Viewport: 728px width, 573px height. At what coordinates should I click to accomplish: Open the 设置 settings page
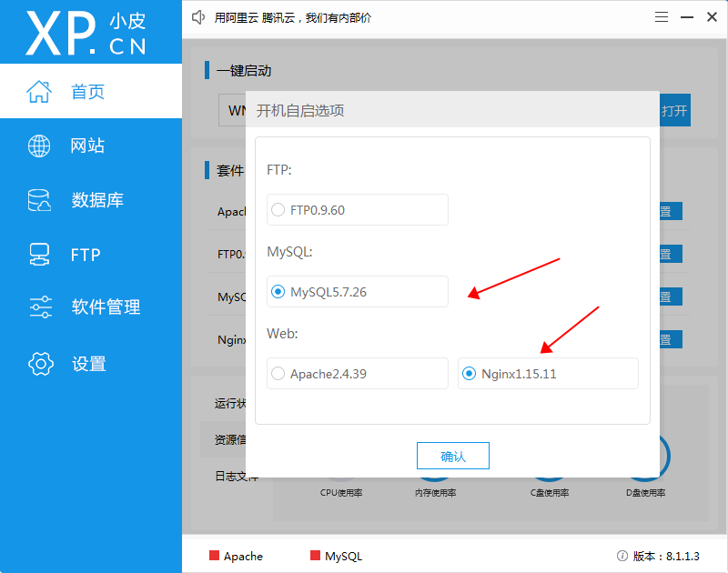[91, 363]
